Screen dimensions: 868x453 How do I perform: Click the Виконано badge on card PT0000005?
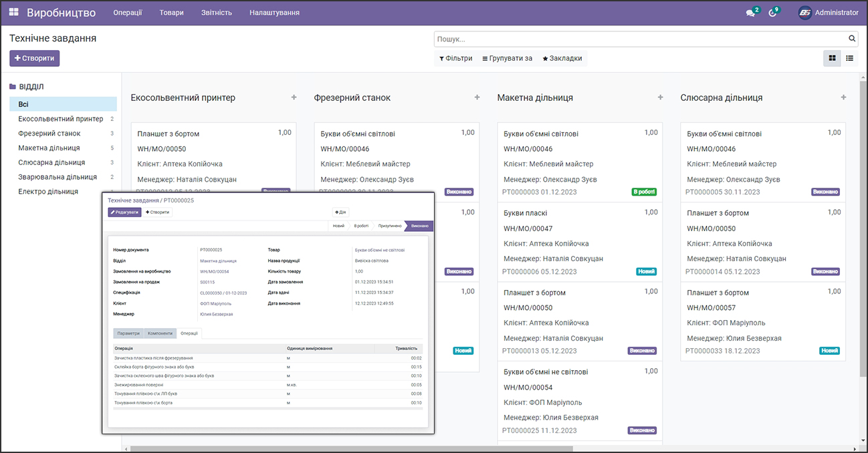[825, 192]
